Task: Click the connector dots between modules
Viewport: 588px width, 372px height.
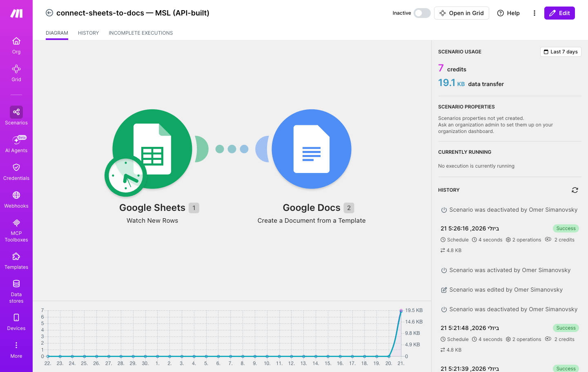Action: pyautogui.click(x=232, y=149)
